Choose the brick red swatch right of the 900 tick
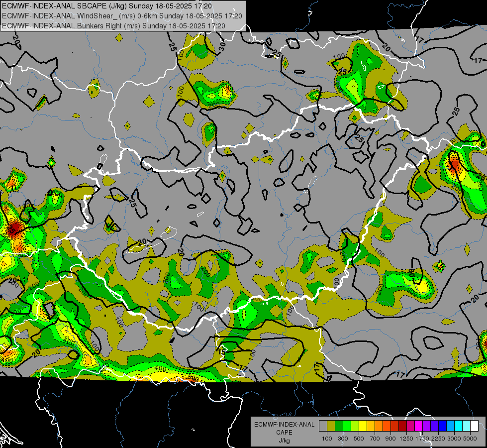Viewport: 487px width, 448px height. tap(394, 426)
